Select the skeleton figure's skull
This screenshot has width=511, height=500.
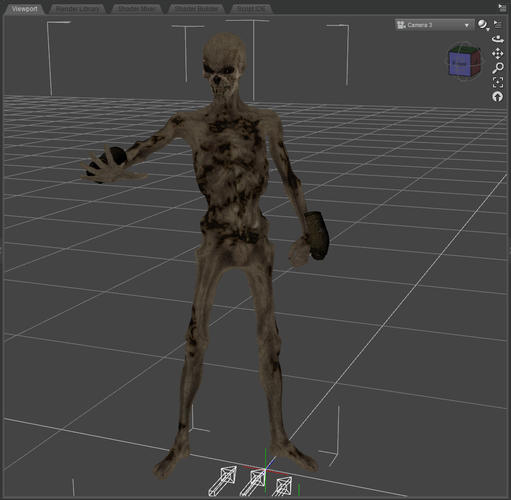[x=225, y=65]
